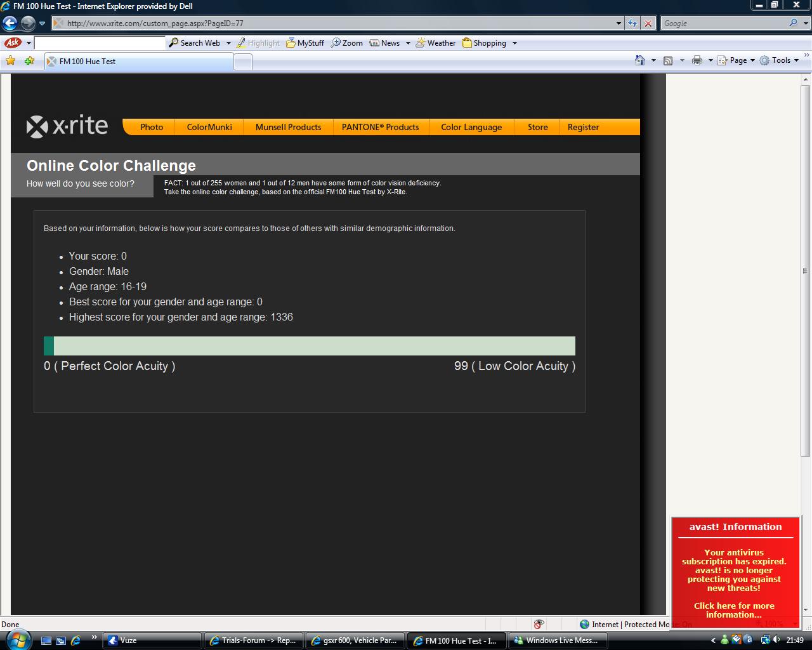Click the volume icon in the system tray
The width and height of the screenshot is (812, 650).
776,640
